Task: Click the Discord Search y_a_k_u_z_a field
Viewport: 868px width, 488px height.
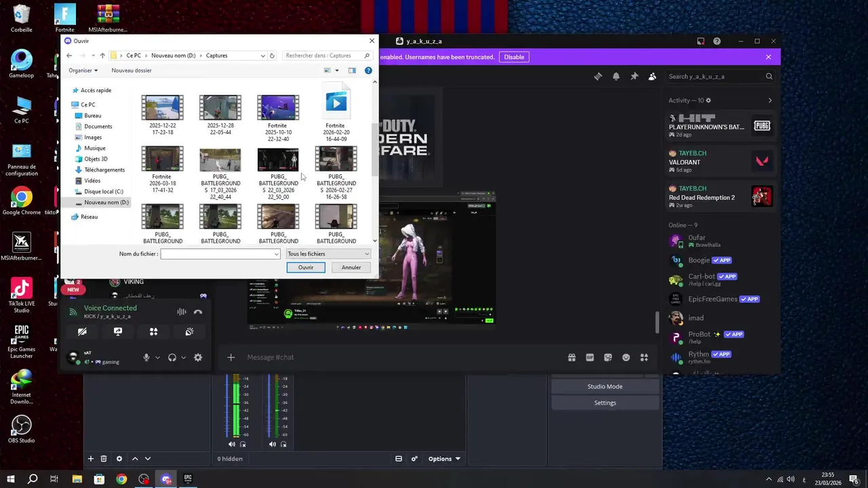Action: [x=720, y=77]
